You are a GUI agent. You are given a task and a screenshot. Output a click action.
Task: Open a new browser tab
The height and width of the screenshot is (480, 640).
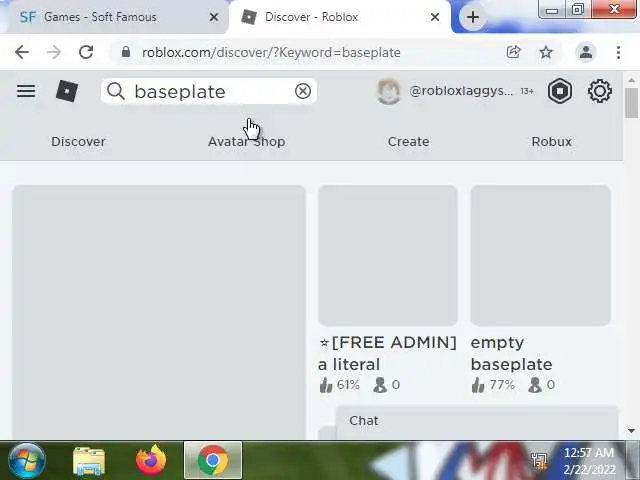pyautogui.click(x=473, y=17)
